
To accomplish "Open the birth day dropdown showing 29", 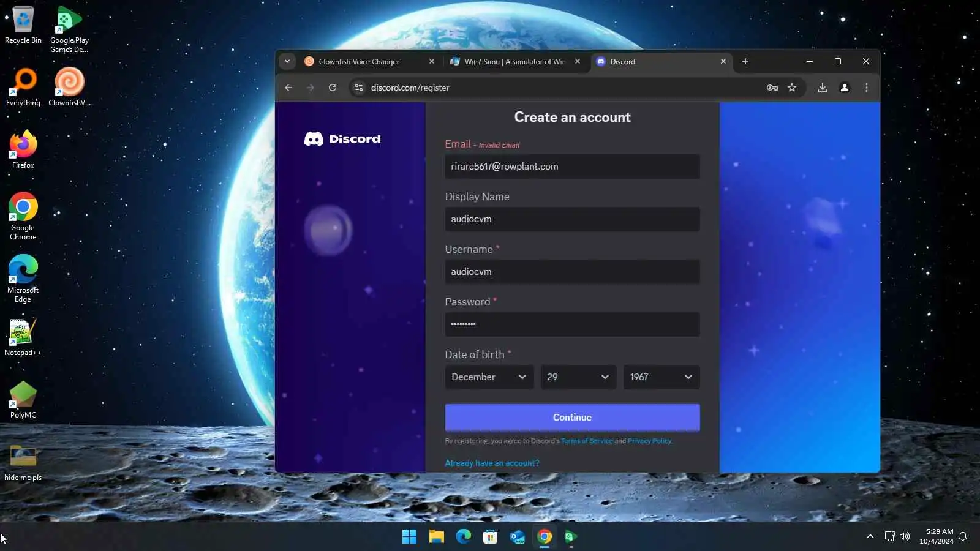I will pyautogui.click(x=578, y=377).
